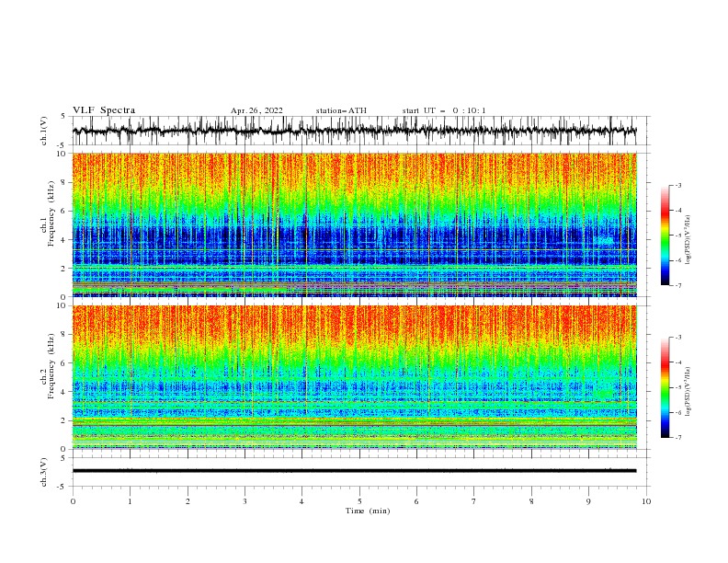Click time axis tick label "1"
This screenshot has height=563, width=728.
click(130, 501)
